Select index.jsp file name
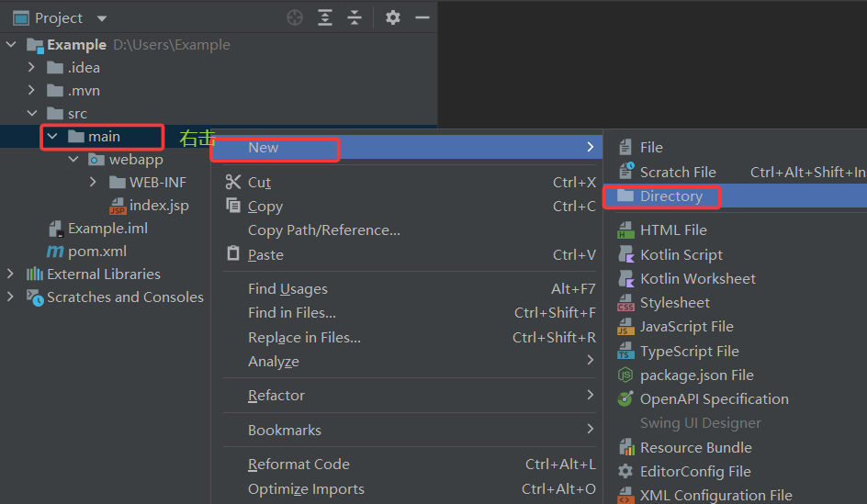The image size is (867, 504). pyautogui.click(x=159, y=206)
